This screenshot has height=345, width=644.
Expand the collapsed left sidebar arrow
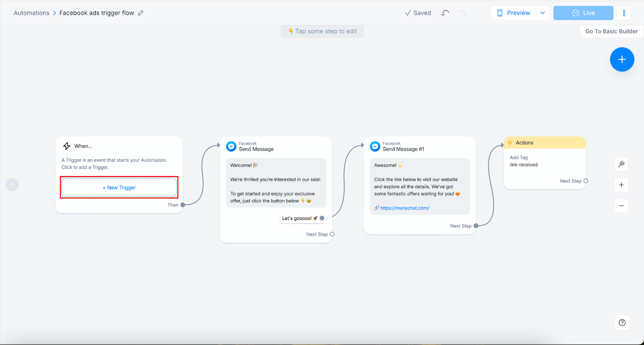(12, 185)
